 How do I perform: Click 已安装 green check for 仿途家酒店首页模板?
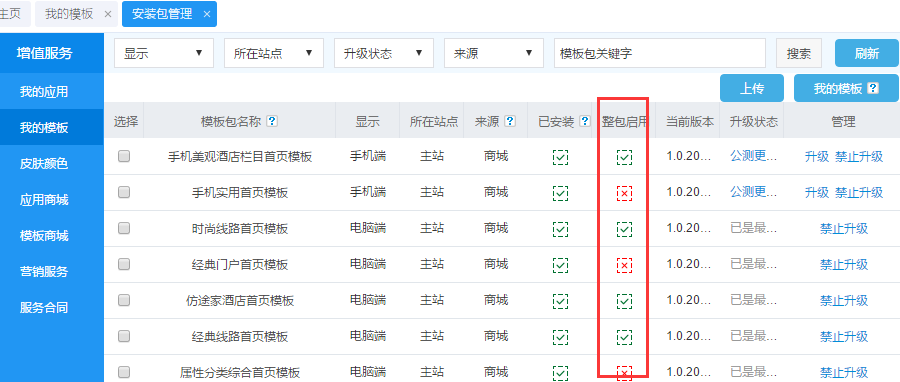pyautogui.click(x=560, y=301)
